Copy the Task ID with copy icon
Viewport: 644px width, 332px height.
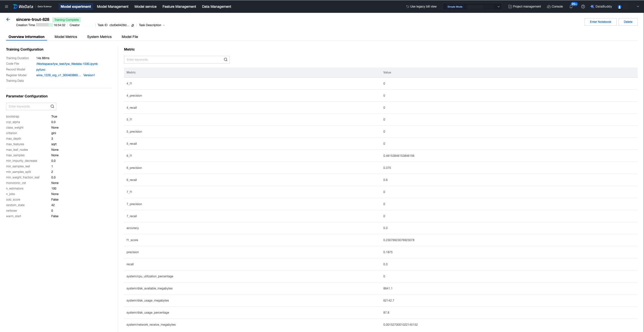pyautogui.click(x=133, y=25)
